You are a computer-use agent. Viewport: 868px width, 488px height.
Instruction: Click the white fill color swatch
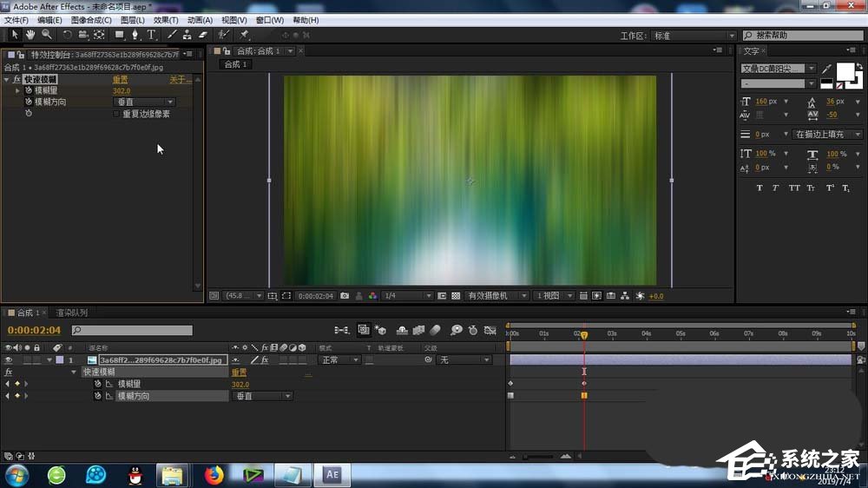844,70
